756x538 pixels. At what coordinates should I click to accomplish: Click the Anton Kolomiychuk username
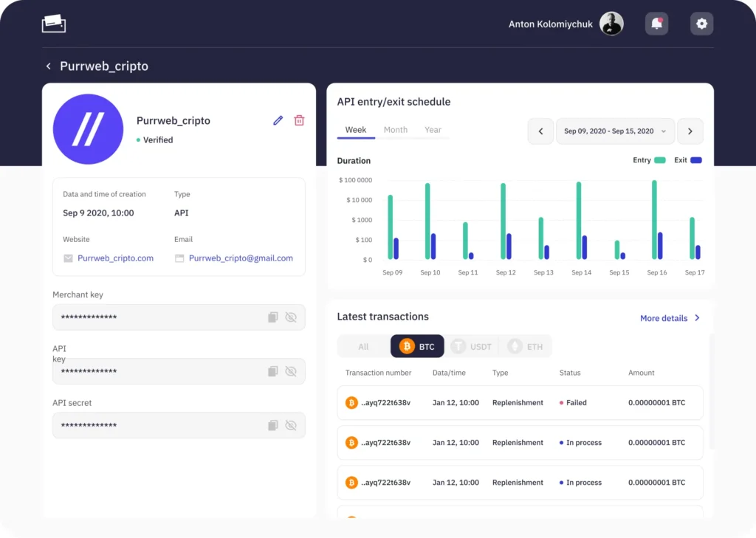[x=550, y=24]
